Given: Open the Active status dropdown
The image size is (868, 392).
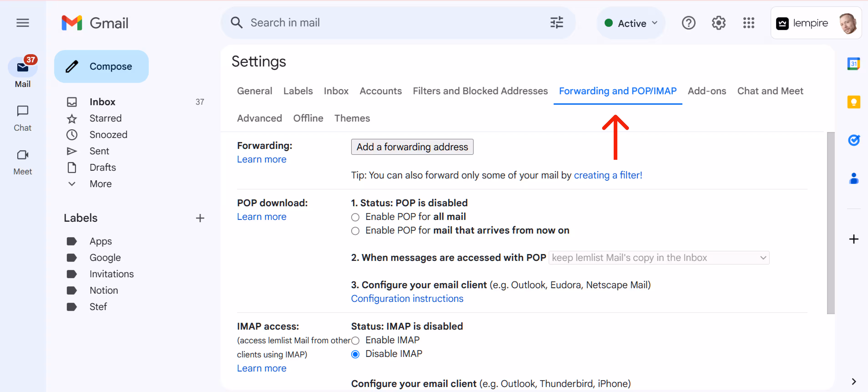Looking at the screenshot, I should click(x=631, y=23).
